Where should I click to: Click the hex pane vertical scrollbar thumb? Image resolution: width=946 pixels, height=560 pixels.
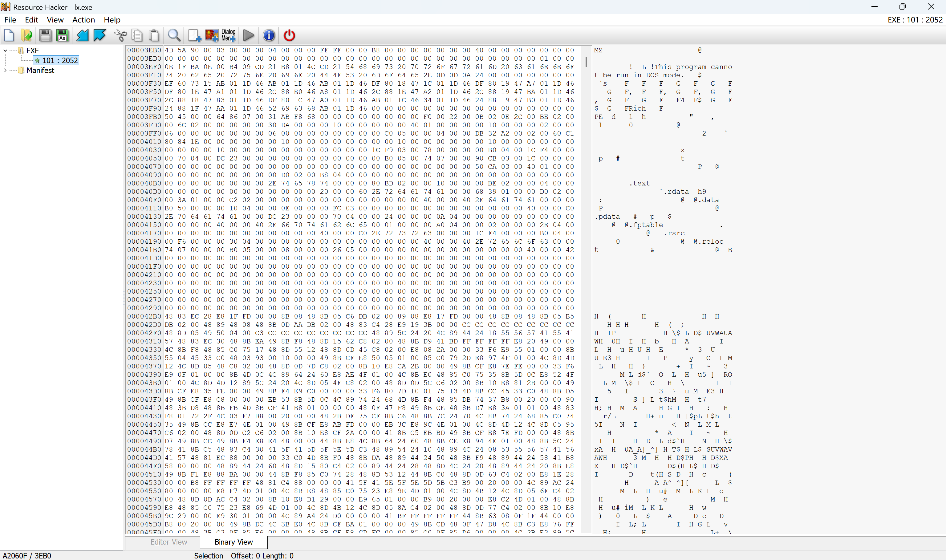(586, 62)
